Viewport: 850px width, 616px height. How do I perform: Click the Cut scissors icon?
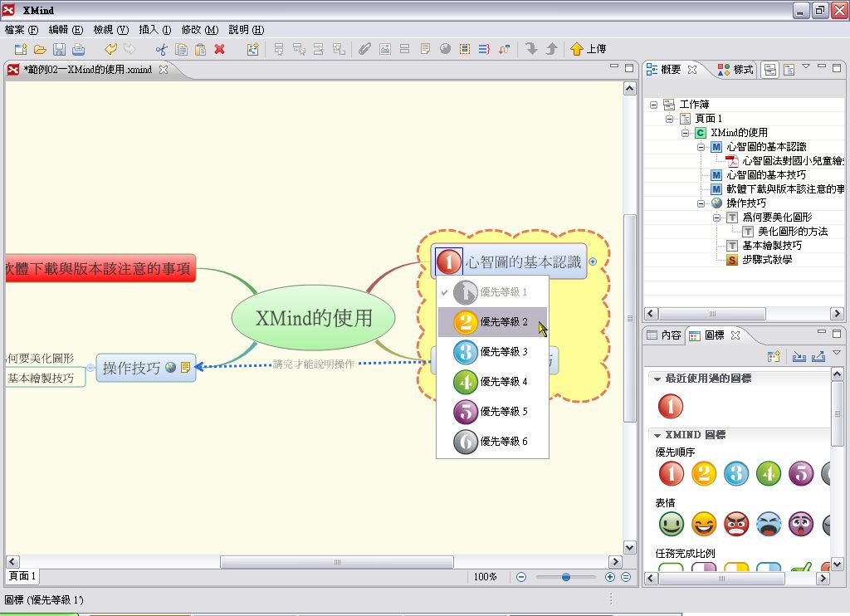click(161, 49)
